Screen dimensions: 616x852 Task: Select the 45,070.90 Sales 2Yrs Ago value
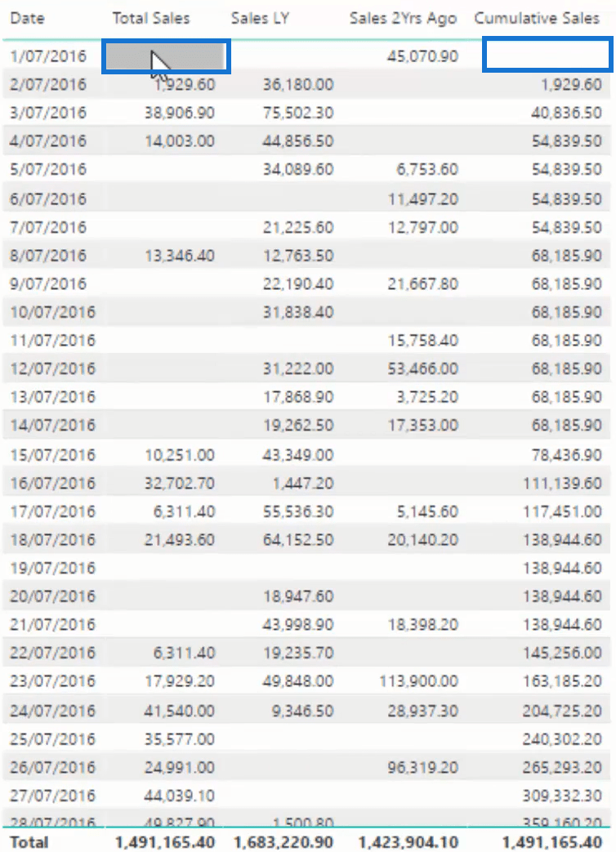pyautogui.click(x=422, y=56)
